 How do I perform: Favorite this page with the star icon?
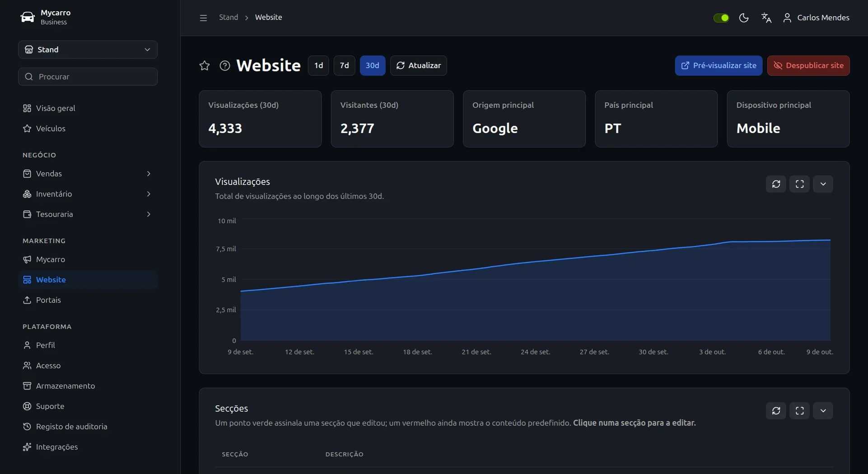click(205, 66)
